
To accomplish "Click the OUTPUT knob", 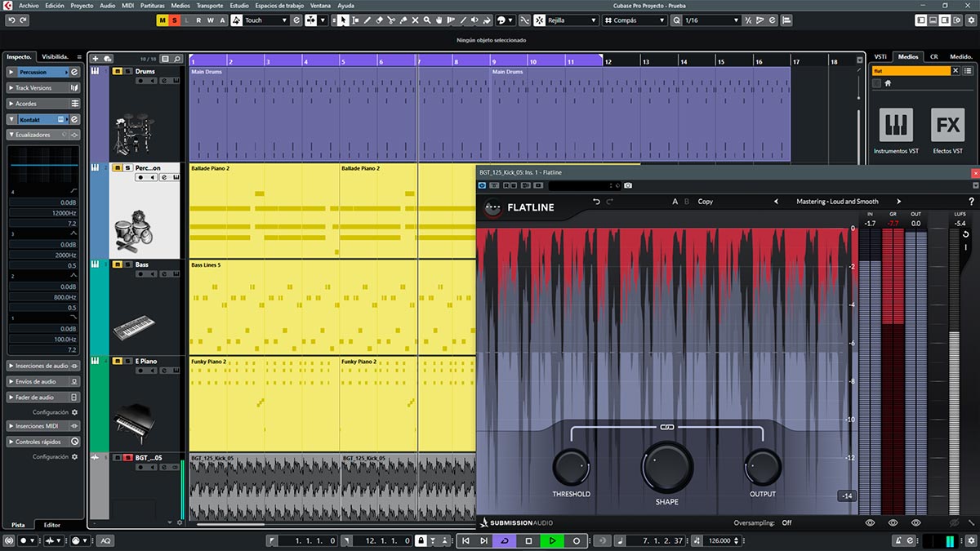I will (762, 467).
